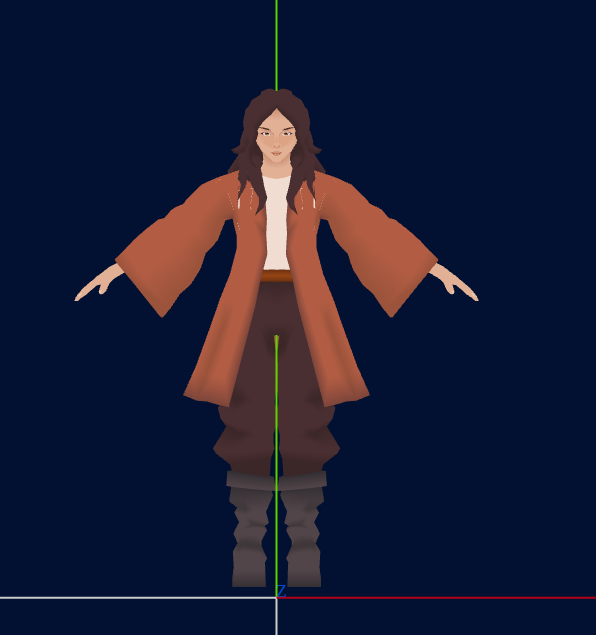Click the white vertical line below origin
This screenshot has width=596, height=635.
(277, 617)
